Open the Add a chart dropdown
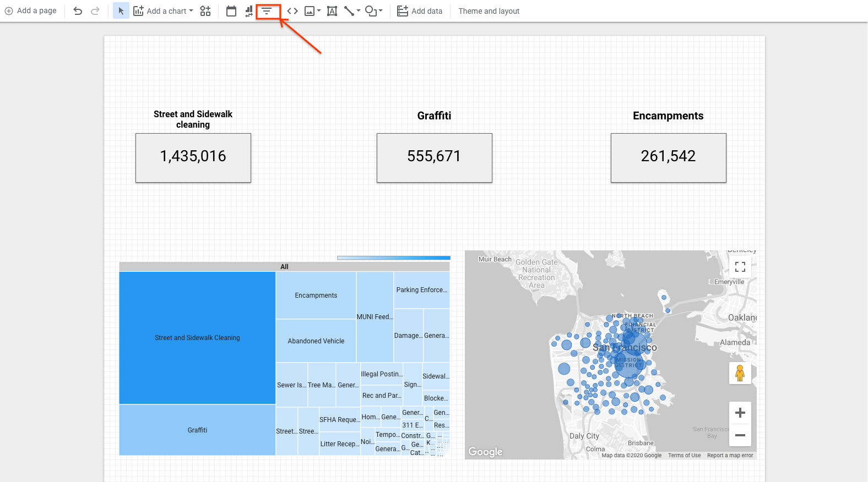The width and height of the screenshot is (868, 482). (x=164, y=11)
